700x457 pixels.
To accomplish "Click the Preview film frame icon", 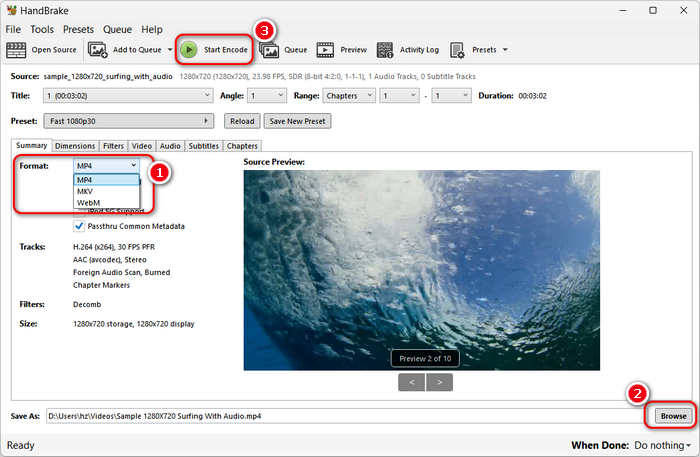I will click(x=325, y=50).
